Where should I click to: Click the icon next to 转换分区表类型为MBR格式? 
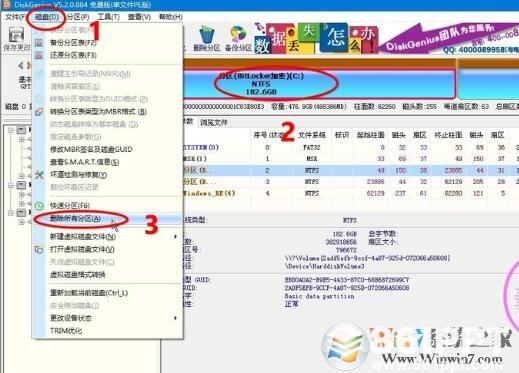[39, 112]
